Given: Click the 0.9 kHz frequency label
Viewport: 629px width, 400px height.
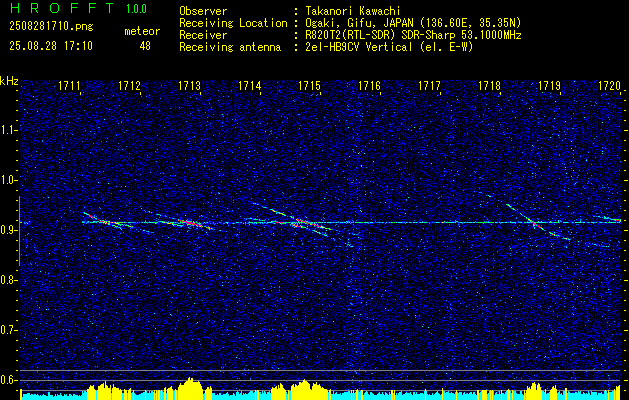Looking at the screenshot, I should pyautogui.click(x=7, y=230).
